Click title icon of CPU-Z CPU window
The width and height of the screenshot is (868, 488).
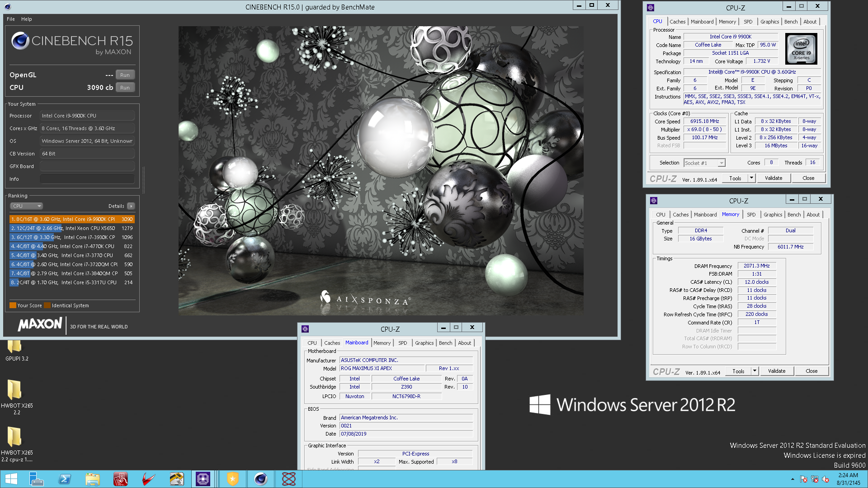coord(651,8)
